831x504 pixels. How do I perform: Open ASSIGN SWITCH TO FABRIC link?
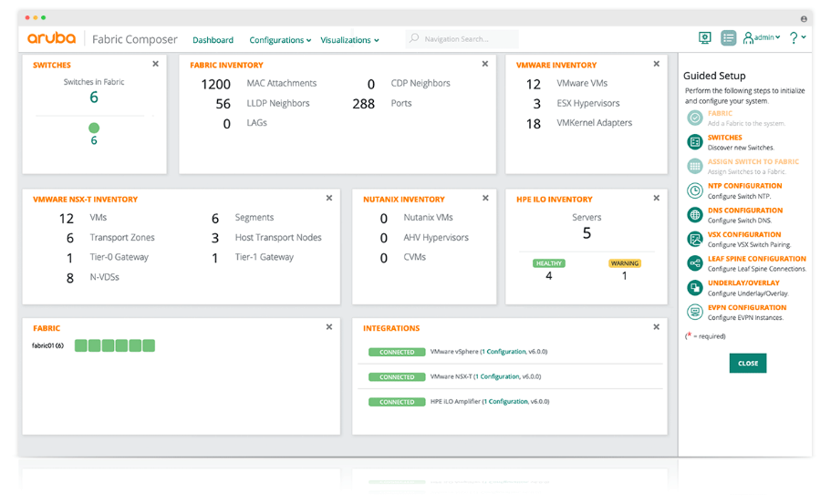point(753,162)
